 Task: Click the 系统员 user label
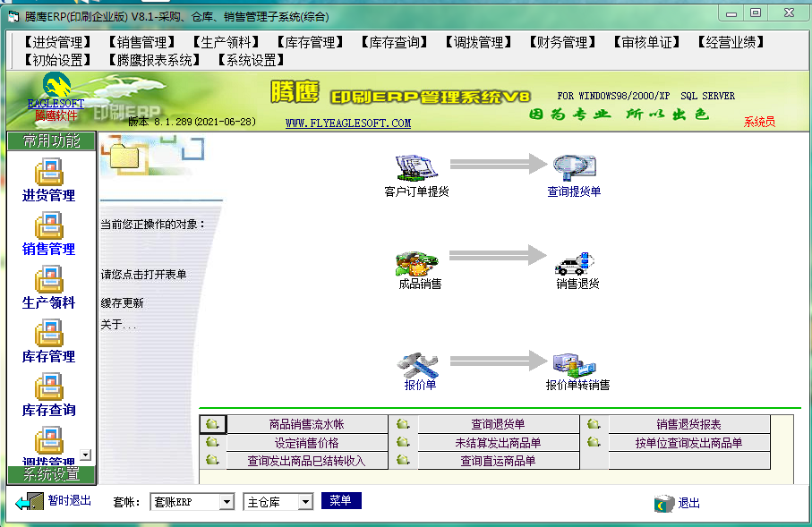[759, 122]
